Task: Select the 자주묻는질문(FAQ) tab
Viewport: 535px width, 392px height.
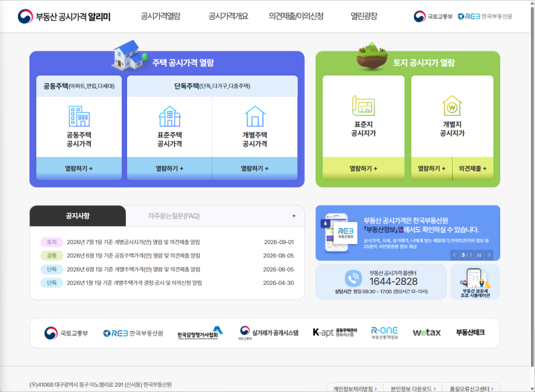Action: pyautogui.click(x=174, y=216)
